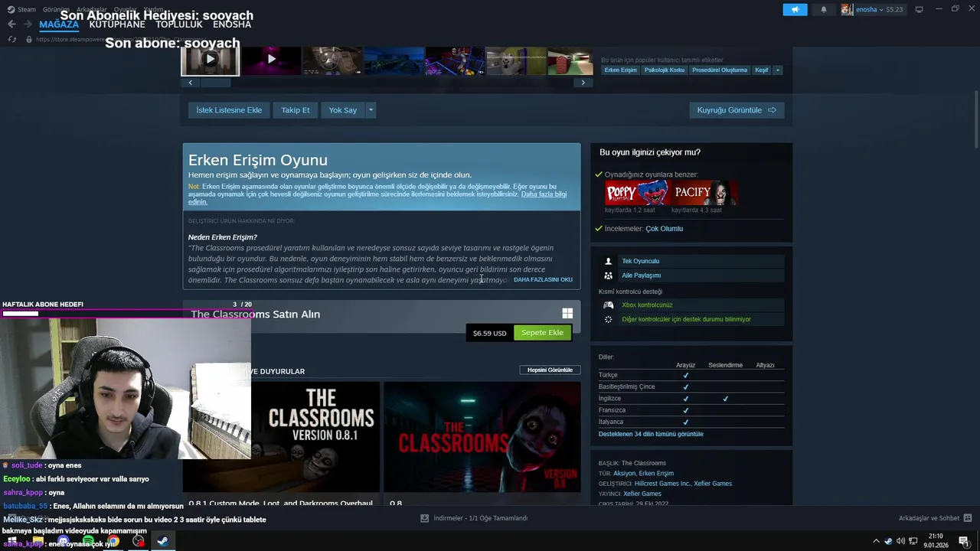Open the ENOSHA profile tab
This screenshot has height=551, width=980.
tap(232, 24)
